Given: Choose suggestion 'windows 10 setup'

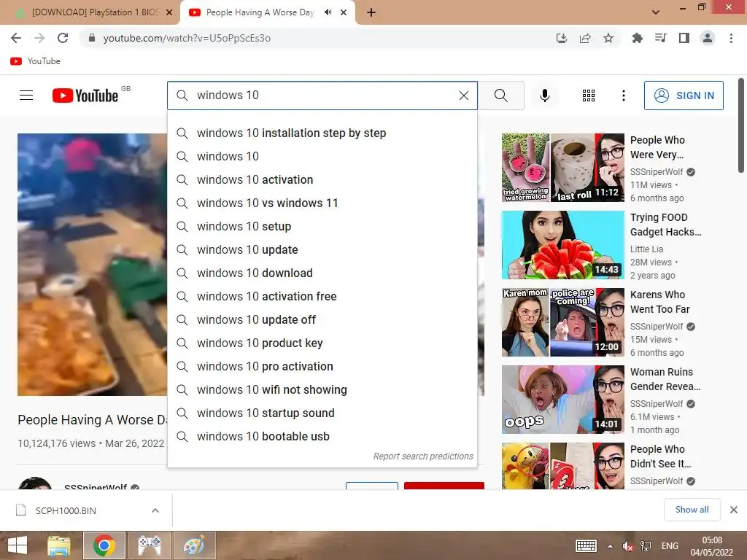Looking at the screenshot, I should tap(322, 226).
